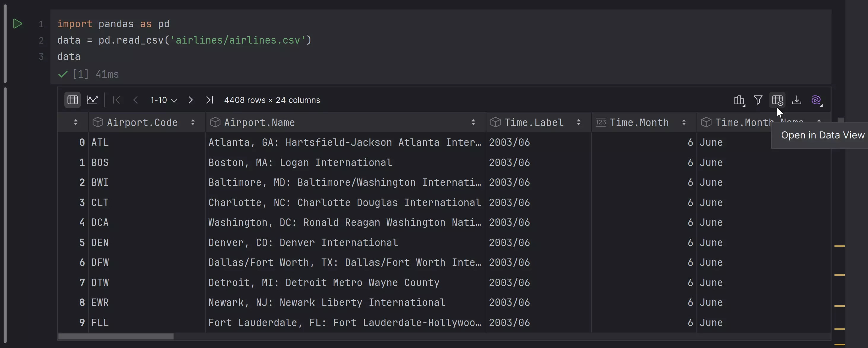Viewport: 868px width, 348px height.
Task: Click the Boston, MA: Logan International cell
Action: [x=300, y=162]
